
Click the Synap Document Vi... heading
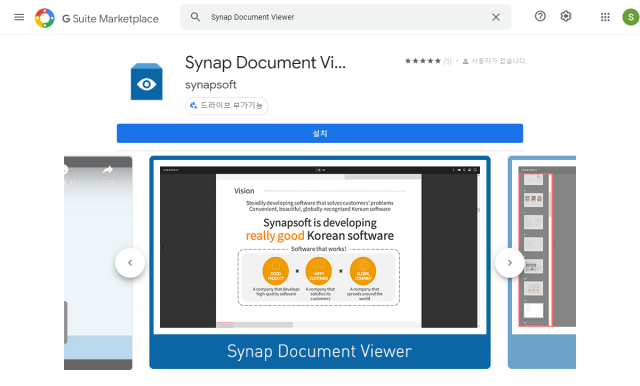pos(265,63)
